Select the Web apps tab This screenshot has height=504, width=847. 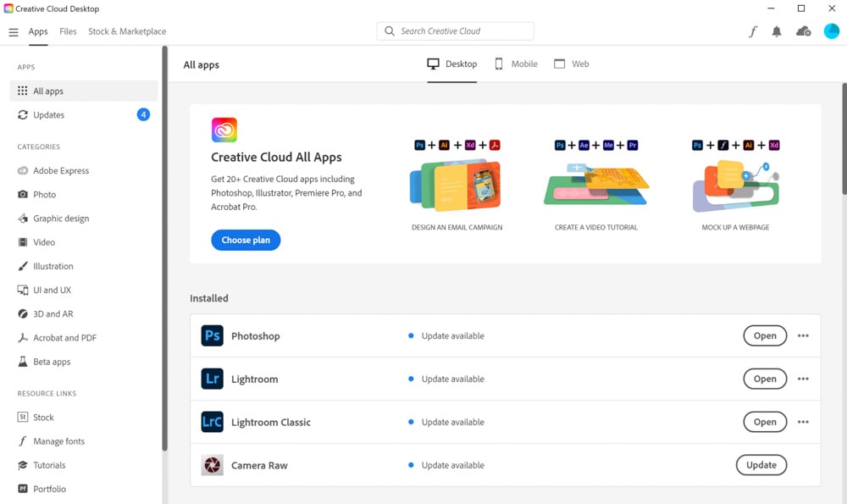pyautogui.click(x=572, y=64)
